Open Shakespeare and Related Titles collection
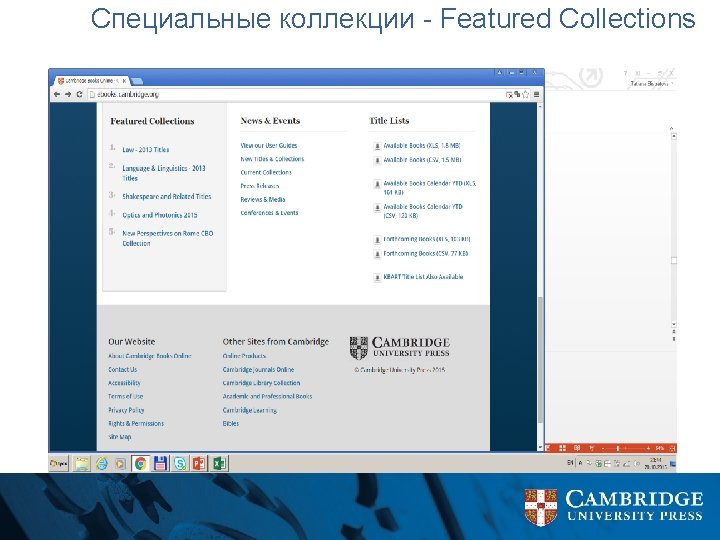The height and width of the screenshot is (540, 720). point(167,197)
